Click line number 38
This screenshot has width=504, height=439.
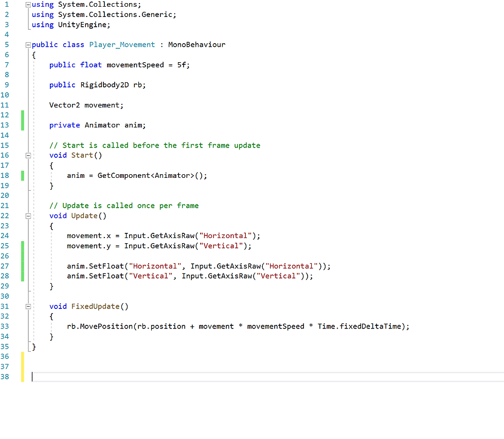click(5, 377)
